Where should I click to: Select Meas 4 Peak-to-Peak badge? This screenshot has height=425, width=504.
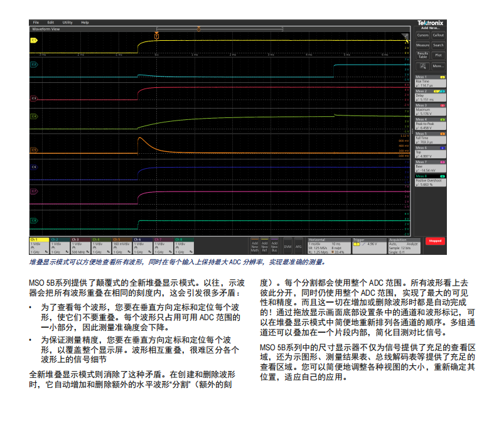click(431, 124)
